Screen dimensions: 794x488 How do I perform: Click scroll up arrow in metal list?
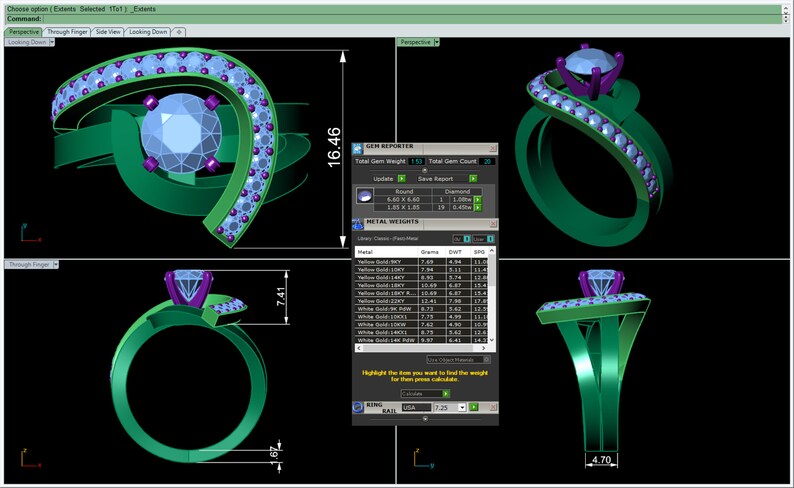click(x=492, y=251)
